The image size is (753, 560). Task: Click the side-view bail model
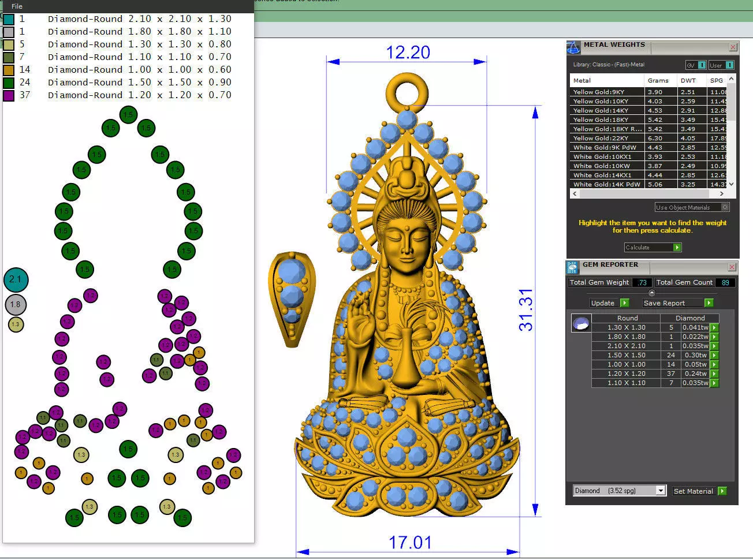[292, 299]
